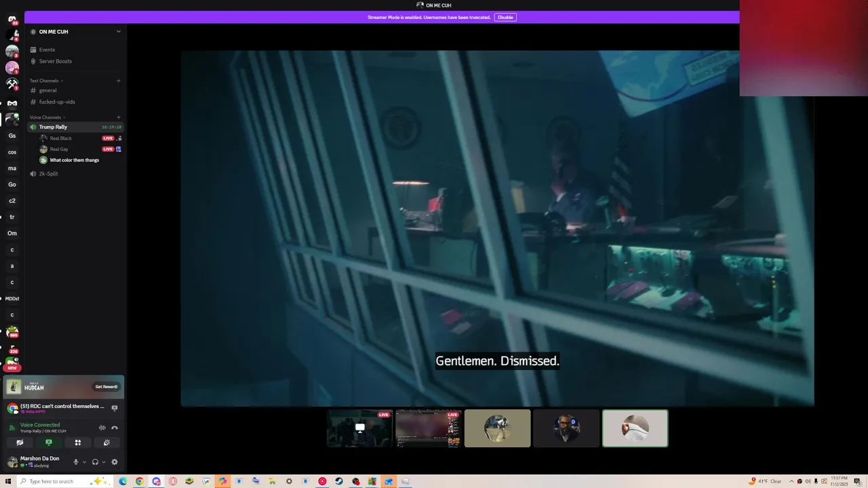The width and height of the screenshot is (868, 488).
Task: Disconnect from voice with hang-up icon
Action: point(115,428)
